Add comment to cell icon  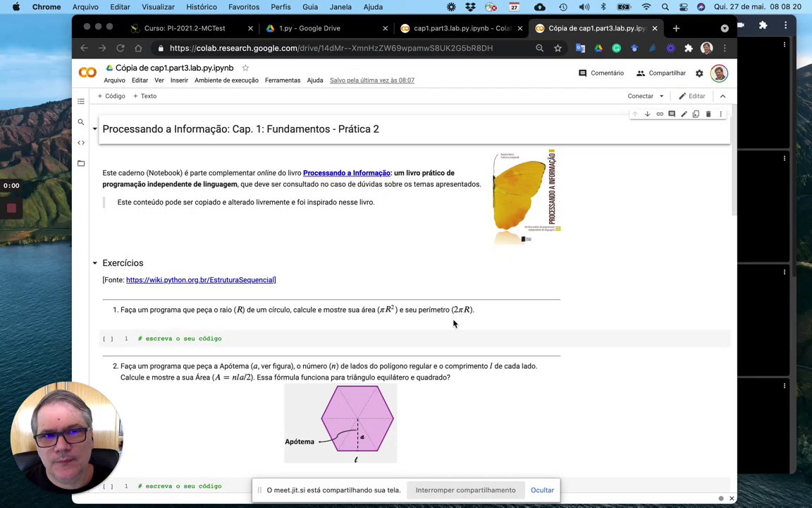click(672, 114)
